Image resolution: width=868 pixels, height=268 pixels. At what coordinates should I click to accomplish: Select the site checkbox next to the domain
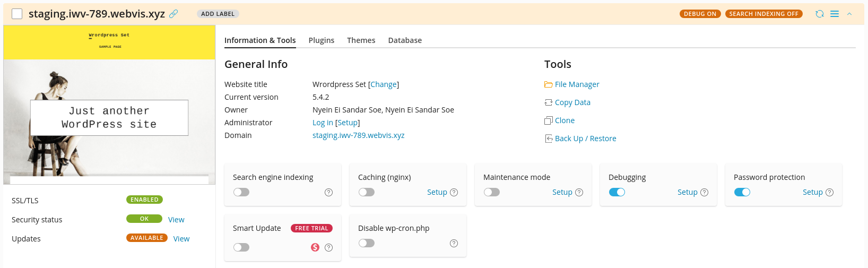coord(17,14)
